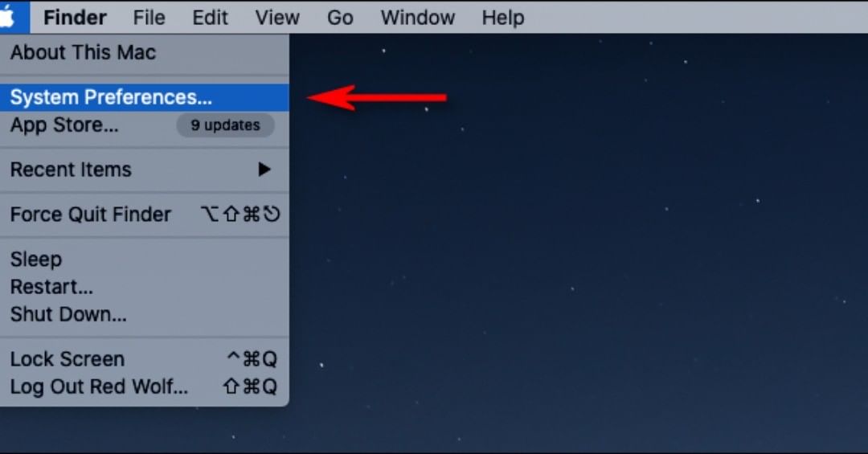Open the File menu
Viewport: 868px width, 454px height.
click(149, 17)
